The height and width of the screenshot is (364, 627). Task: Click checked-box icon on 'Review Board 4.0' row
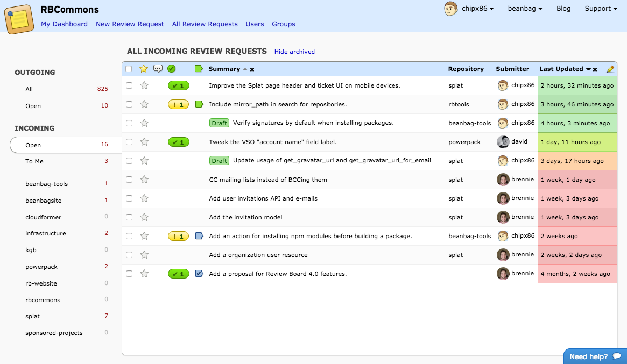199,274
